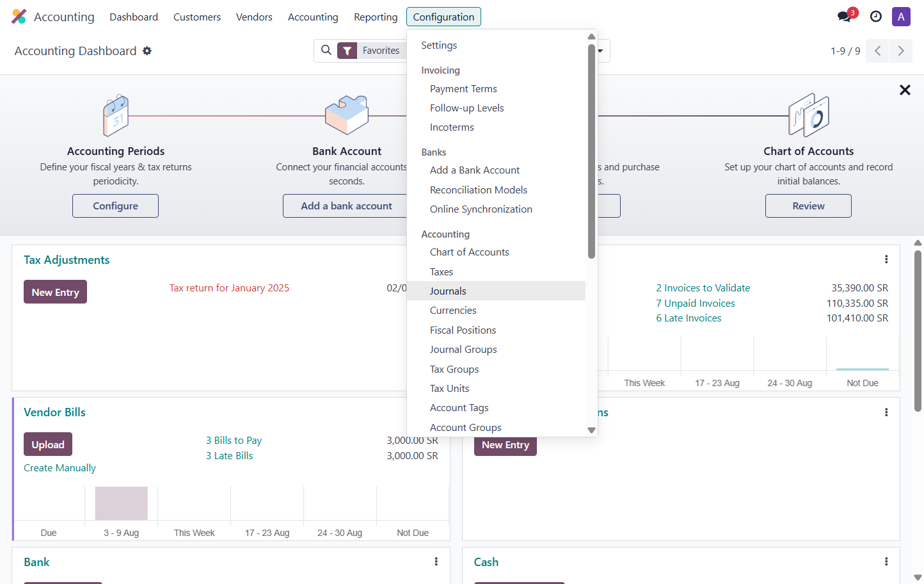Go to the previous page arrow
The width and height of the screenshot is (924, 584).
(x=878, y=51)
